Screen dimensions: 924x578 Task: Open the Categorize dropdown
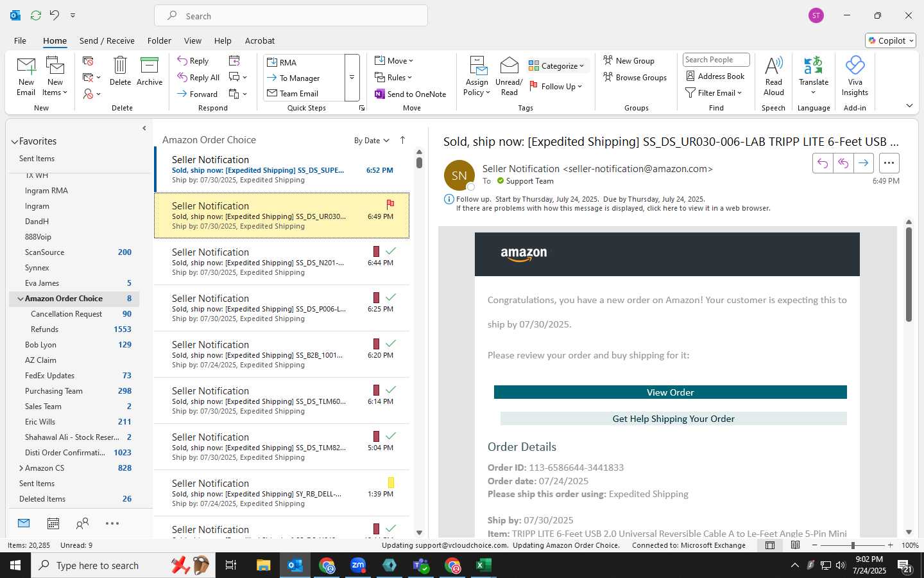(x=556, y=66)
